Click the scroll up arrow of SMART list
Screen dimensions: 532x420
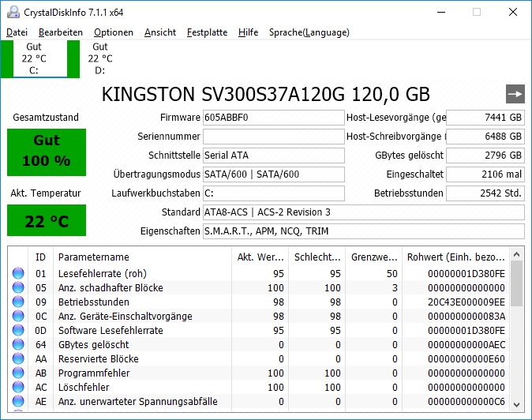click(517, 254)
